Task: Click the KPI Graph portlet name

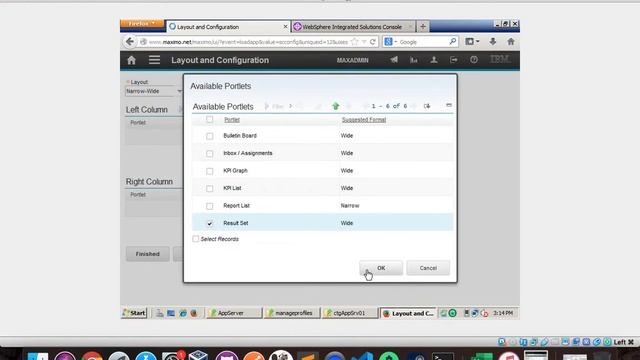Action: pyautogui.click(x=236, y=171)
